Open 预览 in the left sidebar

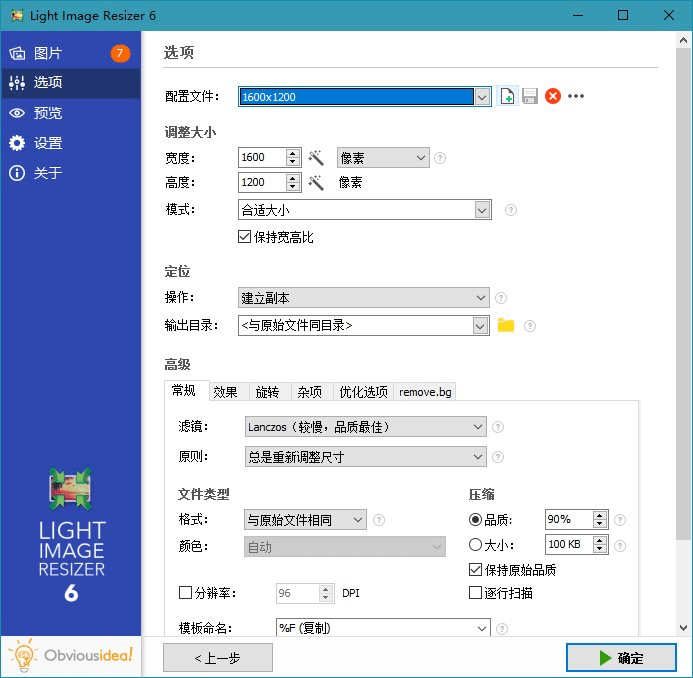[x=48, y=113]
